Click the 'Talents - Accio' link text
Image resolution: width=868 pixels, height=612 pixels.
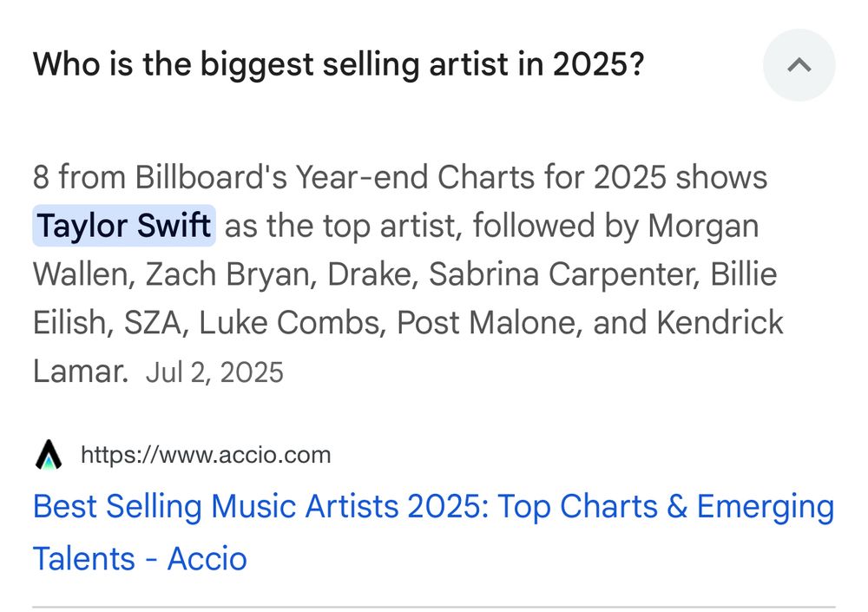click(140, 558)
